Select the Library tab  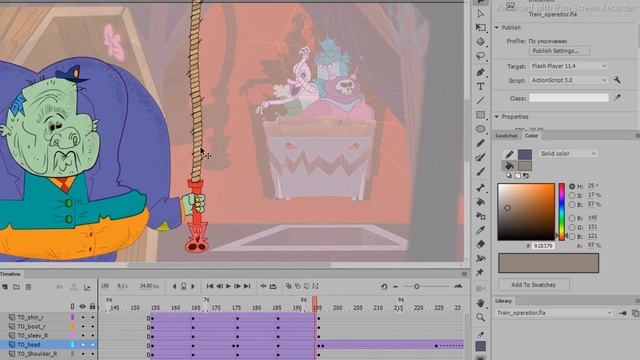pos(503,301)
